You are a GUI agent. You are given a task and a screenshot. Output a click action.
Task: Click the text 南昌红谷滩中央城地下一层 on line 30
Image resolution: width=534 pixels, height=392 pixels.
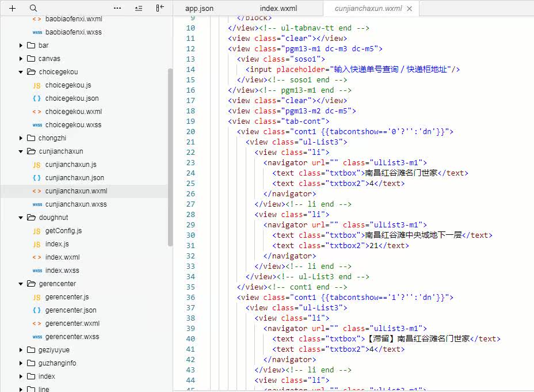click(x=413, y=235)
